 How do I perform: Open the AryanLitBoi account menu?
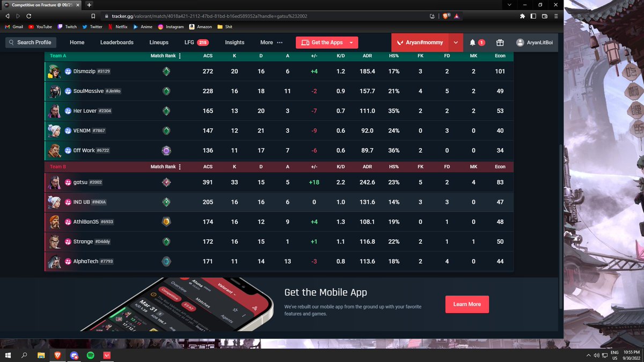[x=534, y=42]
